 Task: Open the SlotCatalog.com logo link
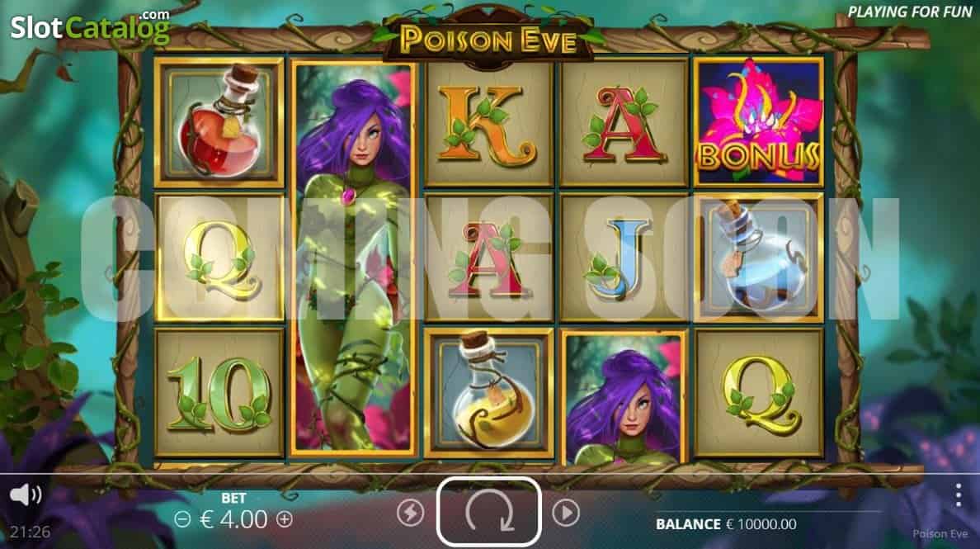pyautogui.click(x=90, y=27)
